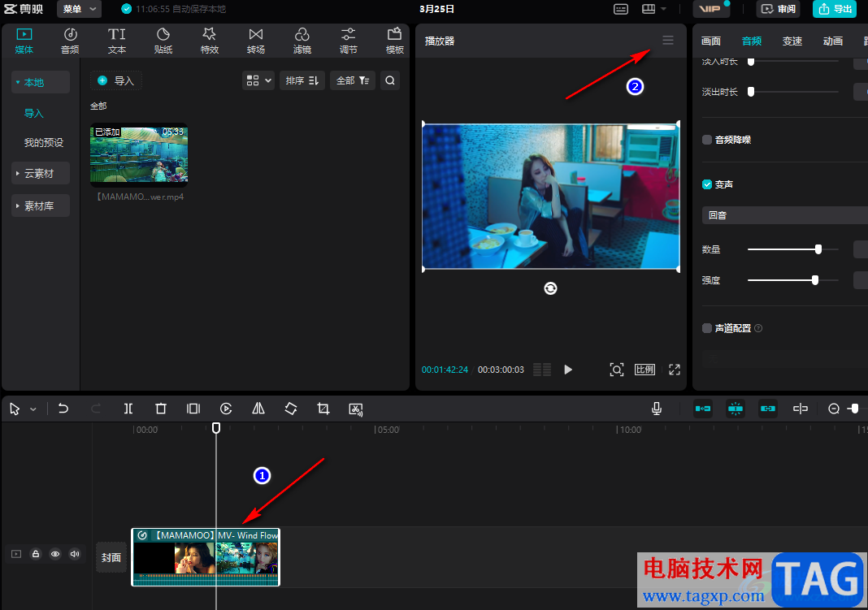This screenshot has width=868, height=610.
Task: Click the reverse playback icon
Action: click(226, 409)
